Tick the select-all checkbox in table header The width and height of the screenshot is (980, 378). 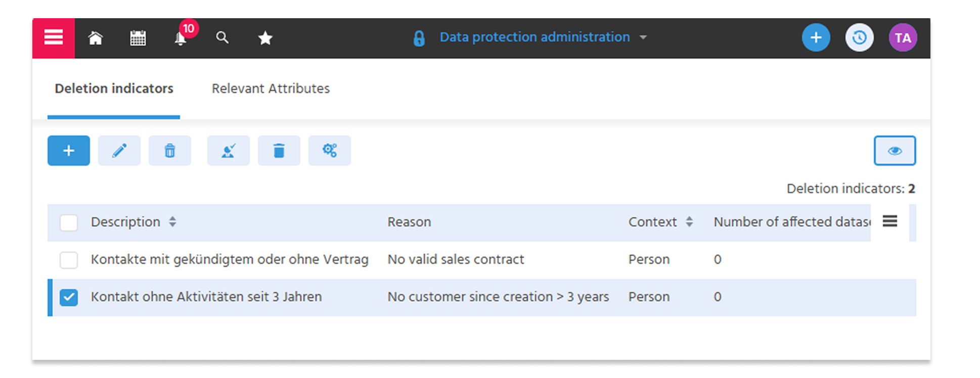pos(69,222)
